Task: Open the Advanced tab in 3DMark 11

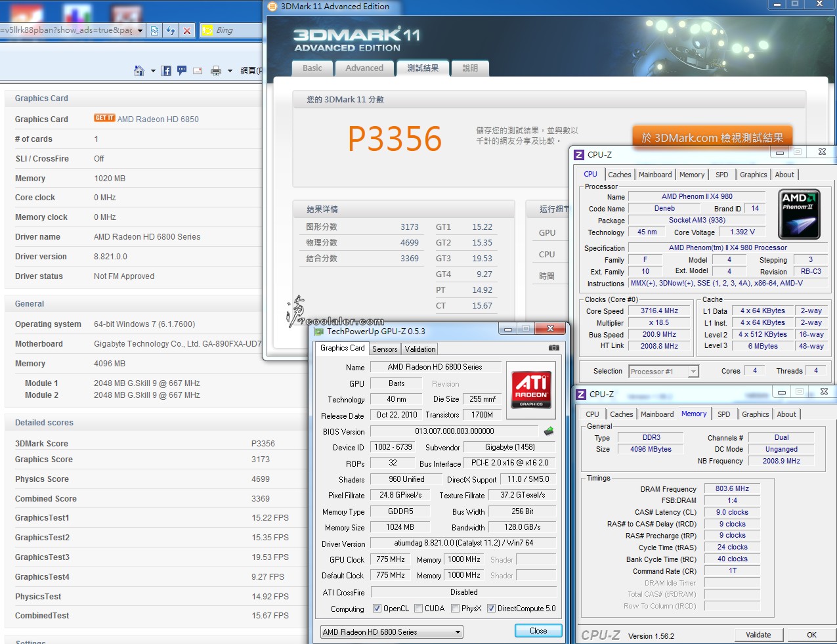Action: coord(364,68)
